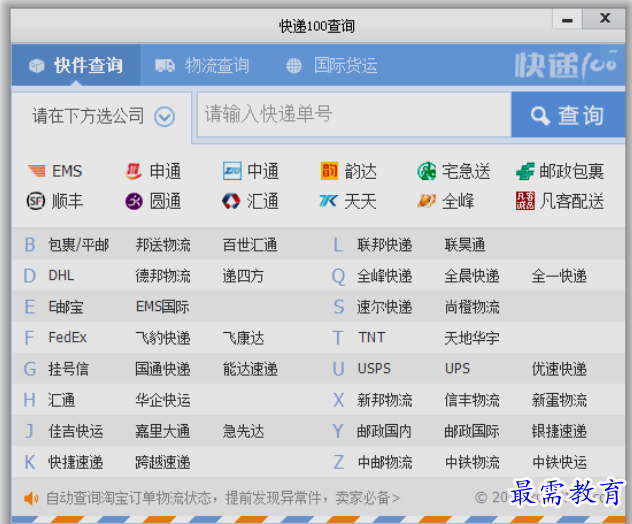Image resolution: width=632 pixels, height=524 pixels.
Task: Select E邮宝 service
Action: click(x=66, y=307)
